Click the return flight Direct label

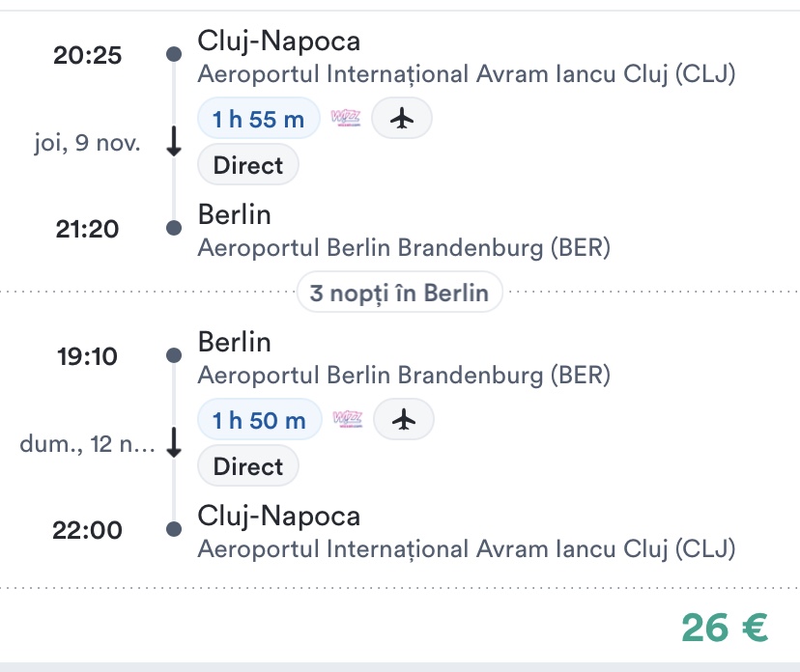248,466
